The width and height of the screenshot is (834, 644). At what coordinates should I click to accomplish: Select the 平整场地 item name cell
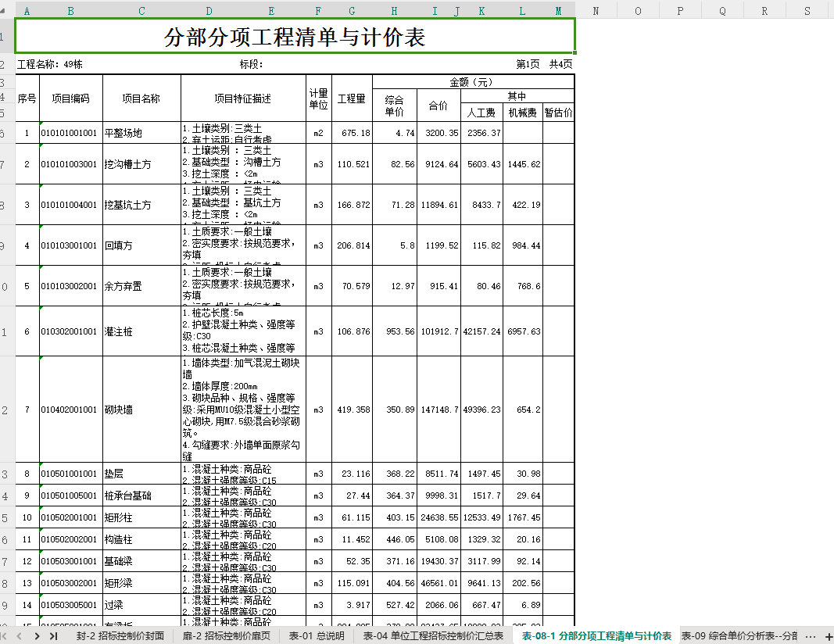click(x=141, y=133)
